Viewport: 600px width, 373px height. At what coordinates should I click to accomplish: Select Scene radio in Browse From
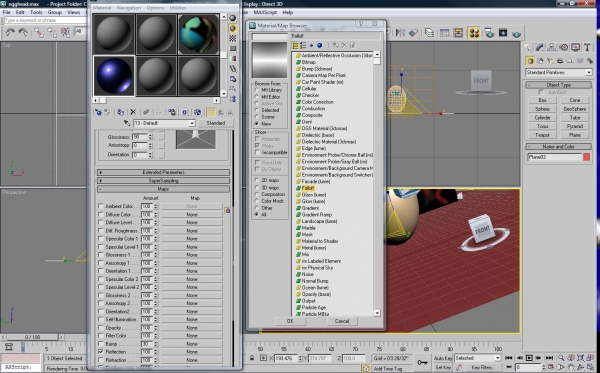coord(257,117)
